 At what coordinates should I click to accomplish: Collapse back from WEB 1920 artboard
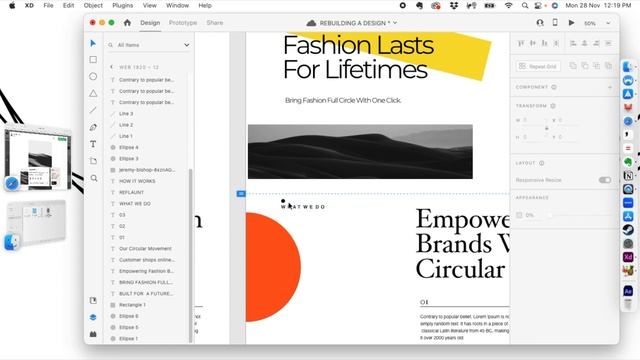click(111, 67)
